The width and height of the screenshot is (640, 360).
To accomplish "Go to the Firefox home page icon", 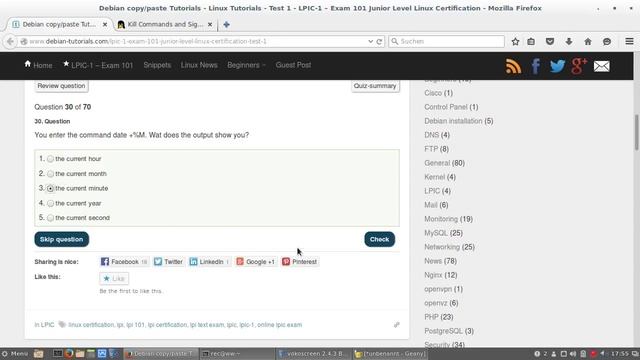I will coord(588,41).
